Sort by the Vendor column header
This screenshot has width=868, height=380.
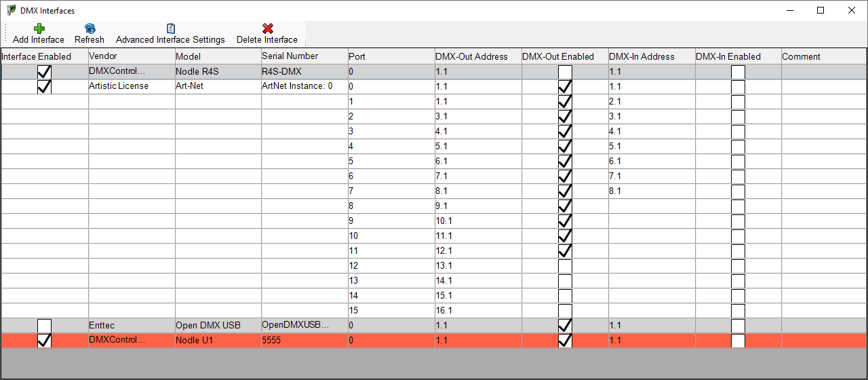tap(131, 56)
